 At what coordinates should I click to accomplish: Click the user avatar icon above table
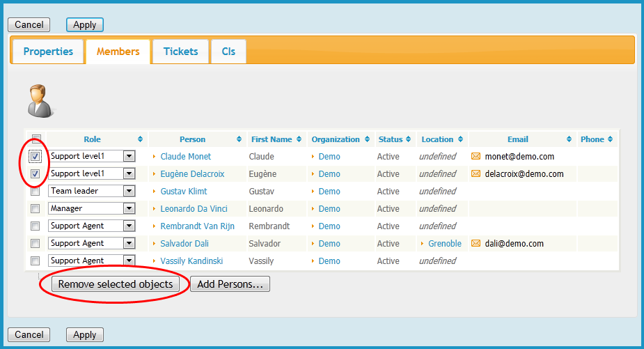[x=40, y=101]
